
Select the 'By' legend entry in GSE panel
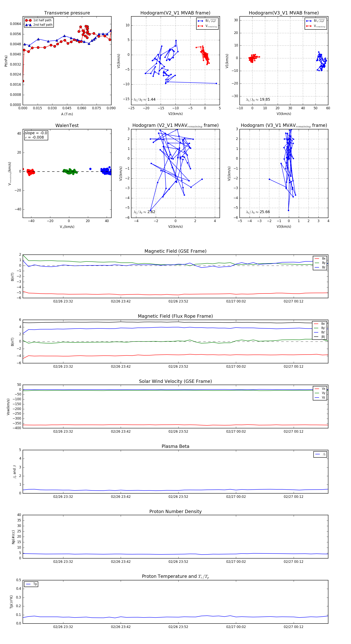tap(320, 263)
